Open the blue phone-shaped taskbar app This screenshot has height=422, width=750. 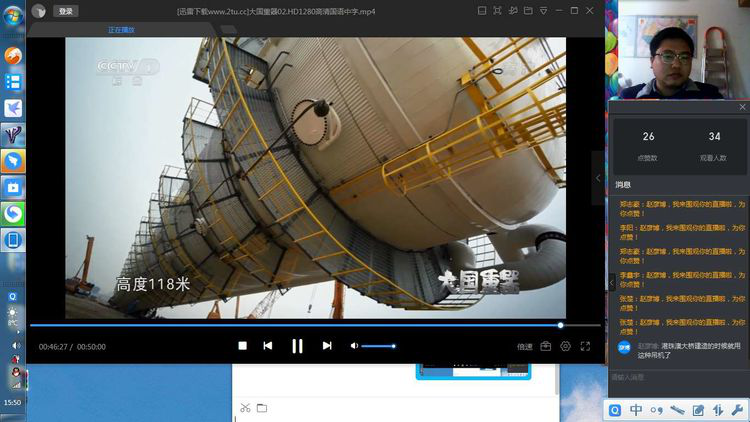(13, 240)
